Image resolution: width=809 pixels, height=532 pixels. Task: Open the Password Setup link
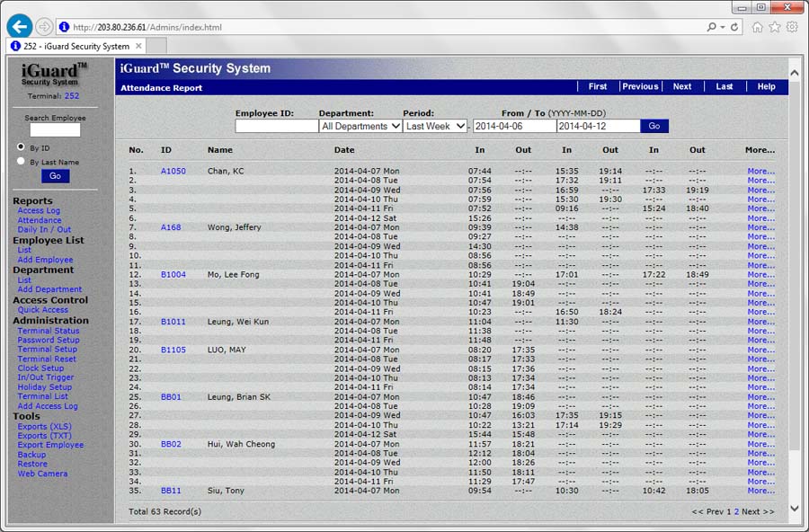[49, 340]
